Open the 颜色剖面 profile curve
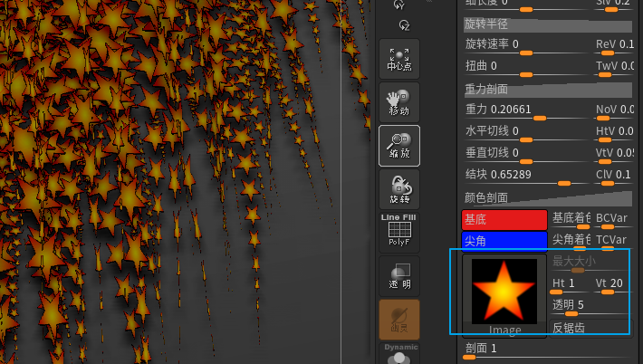The image size is (643, 364). (548, 198)
